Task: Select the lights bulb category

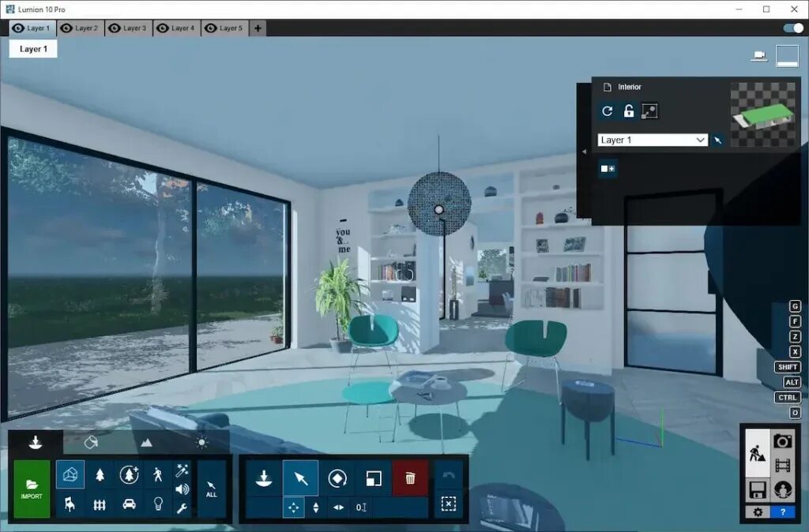Action: coord(158,504)
